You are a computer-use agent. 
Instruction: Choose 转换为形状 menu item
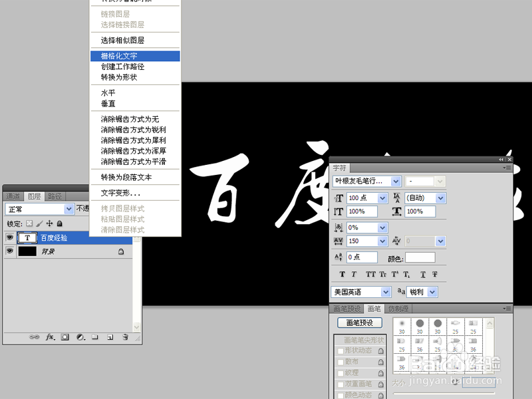(135, 77)
